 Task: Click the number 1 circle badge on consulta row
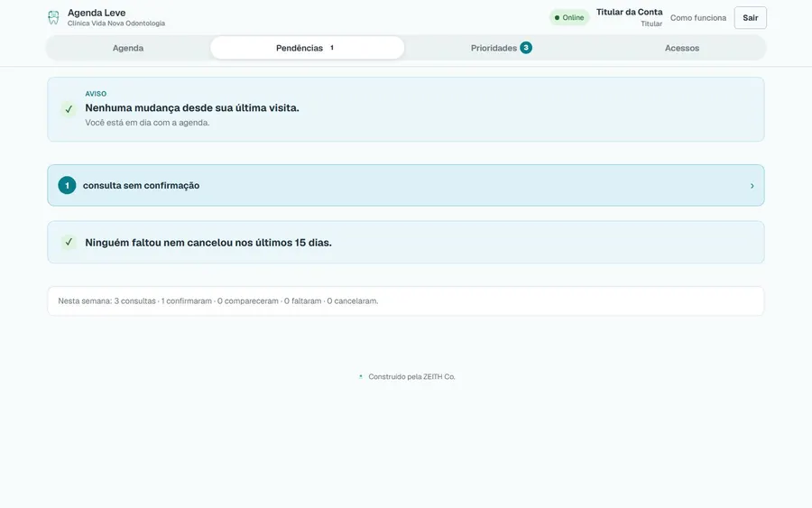pyautogui.click(x=67, y=185)
